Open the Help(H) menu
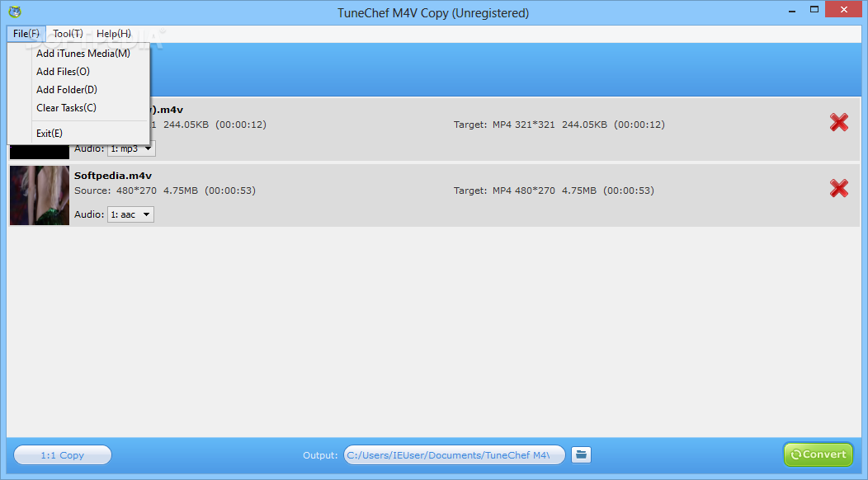This screenshot has height=480, width=868. (x=114, y=34)
